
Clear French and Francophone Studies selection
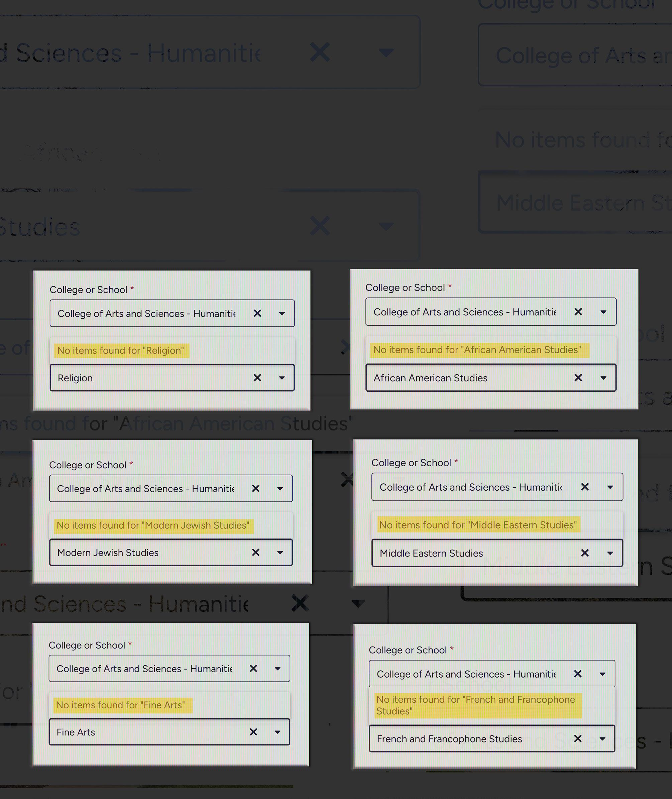click(577, 739)
